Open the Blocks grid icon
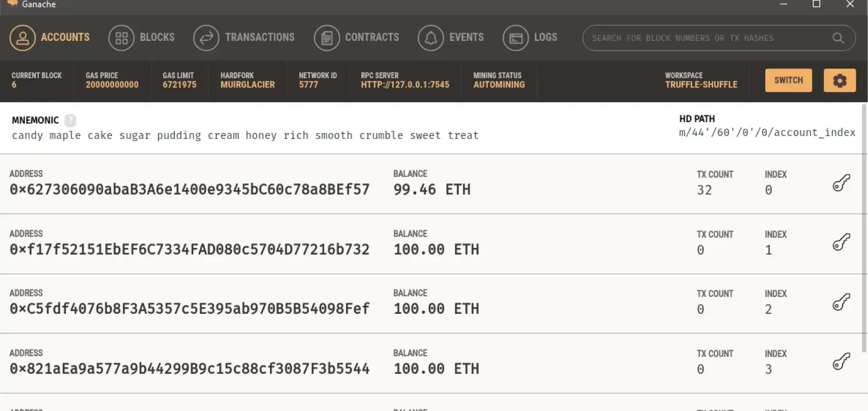 [x=121, y=38]
